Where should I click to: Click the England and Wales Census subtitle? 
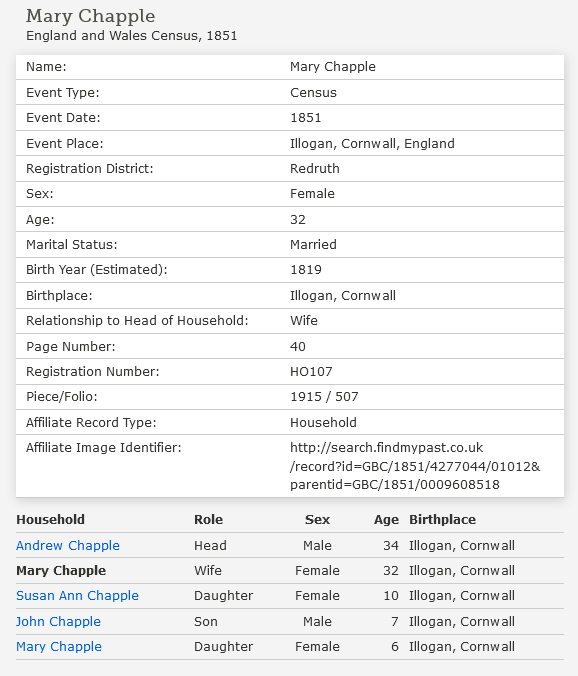[131, 35]
